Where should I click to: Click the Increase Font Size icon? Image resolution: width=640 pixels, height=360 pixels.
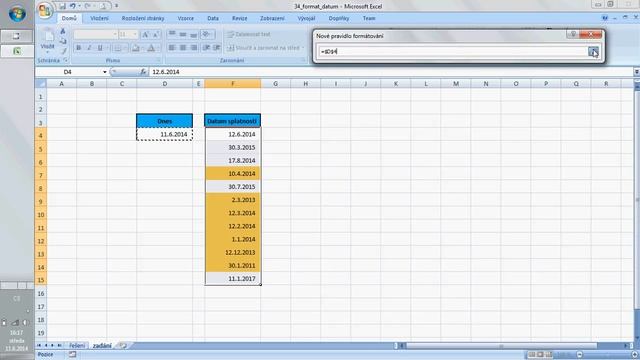(146, 35)
